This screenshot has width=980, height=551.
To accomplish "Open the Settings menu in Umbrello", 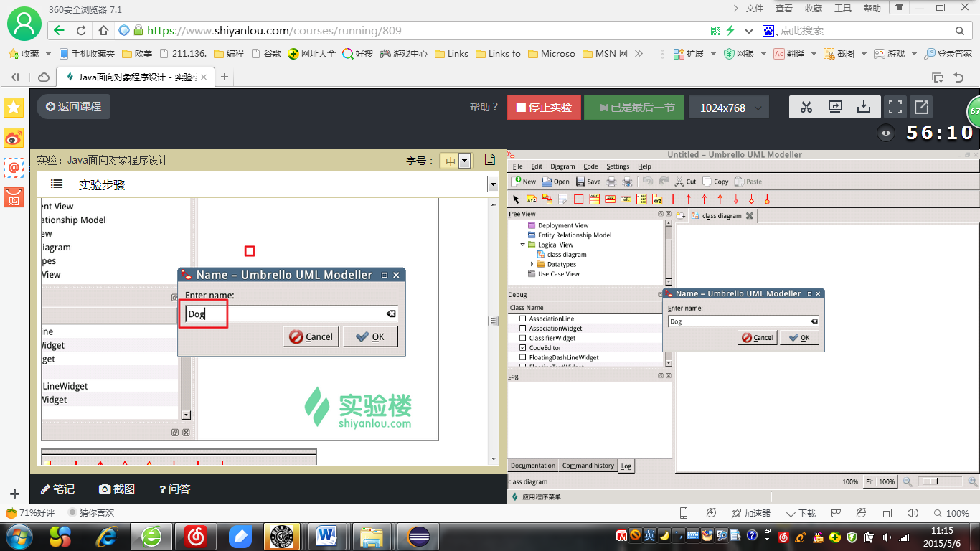I will [618, 166].
